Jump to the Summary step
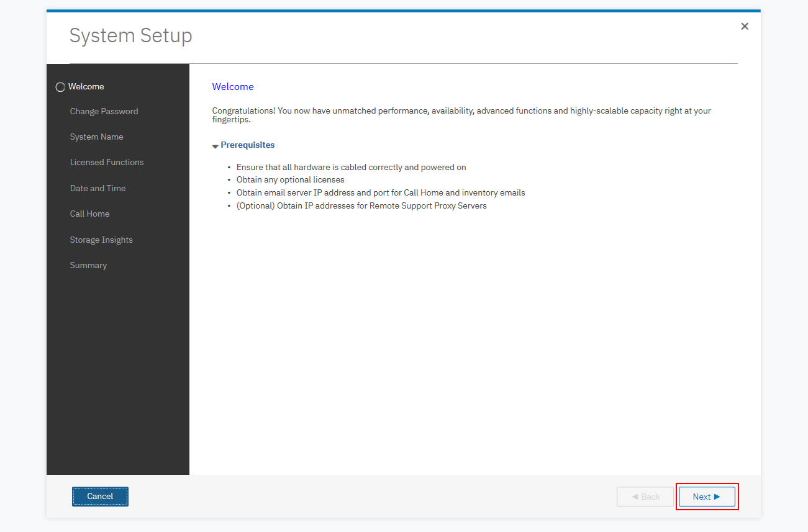808x532 pixels. [88, 265]
